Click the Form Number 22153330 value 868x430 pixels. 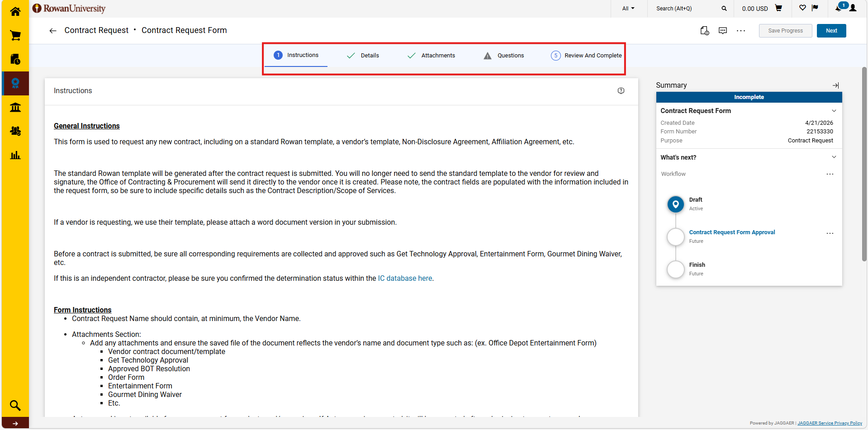(x=820, y=132)
